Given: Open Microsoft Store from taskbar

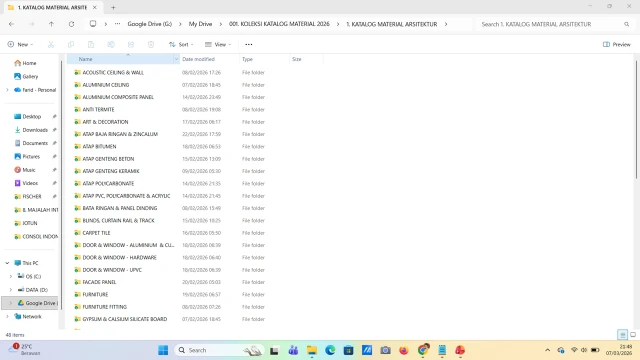Looking at the screenshot, I should 349,350.
